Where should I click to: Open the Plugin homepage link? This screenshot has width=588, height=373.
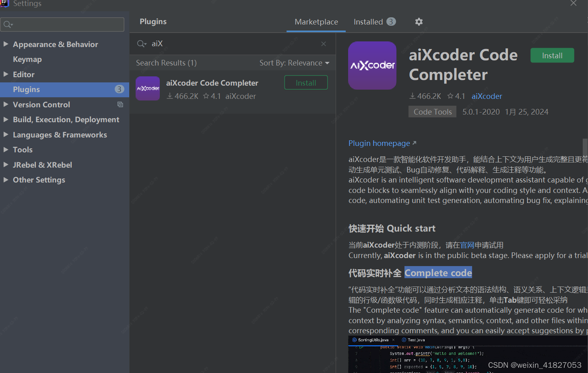pyautogui.click(x=382, y=143)
